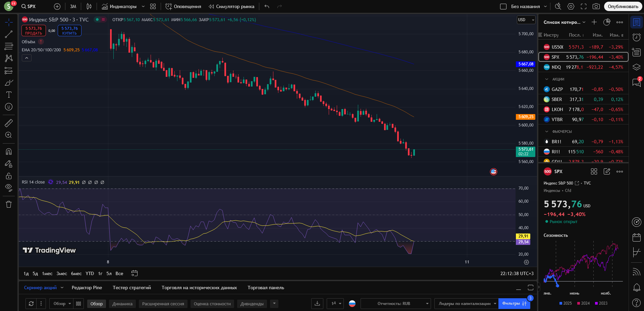Select the trend line drawing tool
Image resolution: width=644 pixels, height=311 pixels.
click(x=9, y=34)
